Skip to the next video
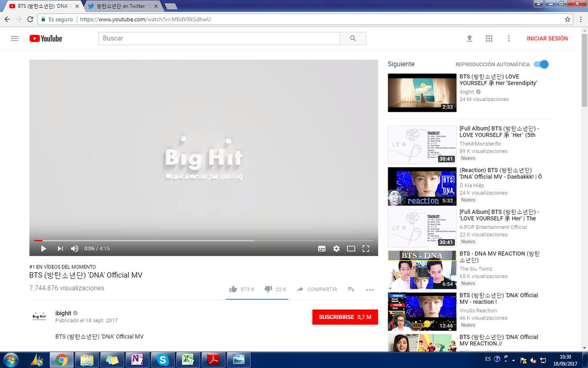Image resolution: width=588 pixels, height=368 pixels. (x=60, y=249)
